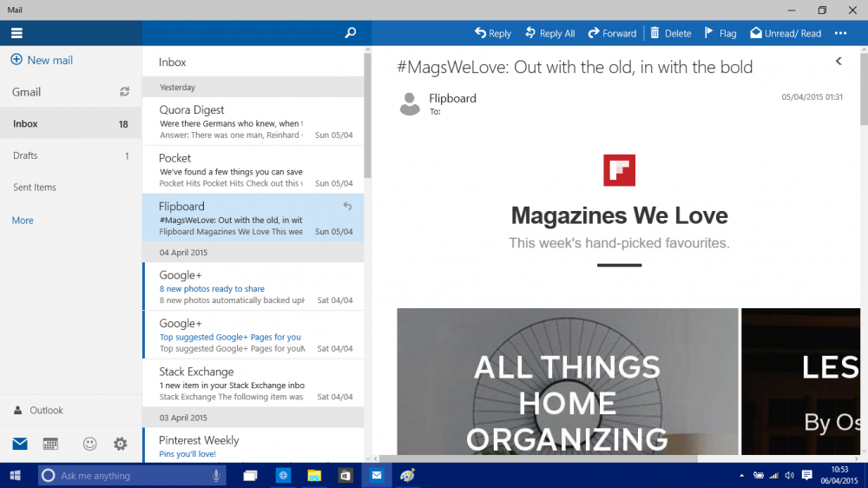The width and height of the screenshot is (868, 488).
Task: Click the reading pane horizontal scrollbar
Action: coord(538,458)
